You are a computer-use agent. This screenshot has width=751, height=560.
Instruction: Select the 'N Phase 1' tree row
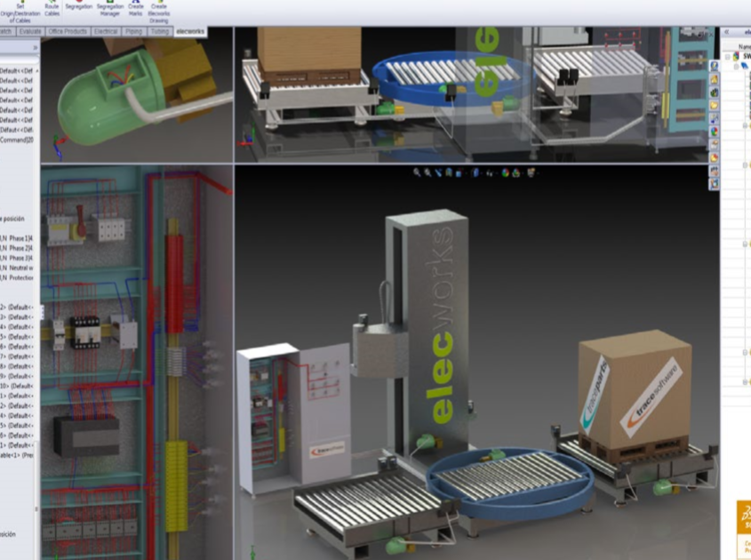click(17, 238)
